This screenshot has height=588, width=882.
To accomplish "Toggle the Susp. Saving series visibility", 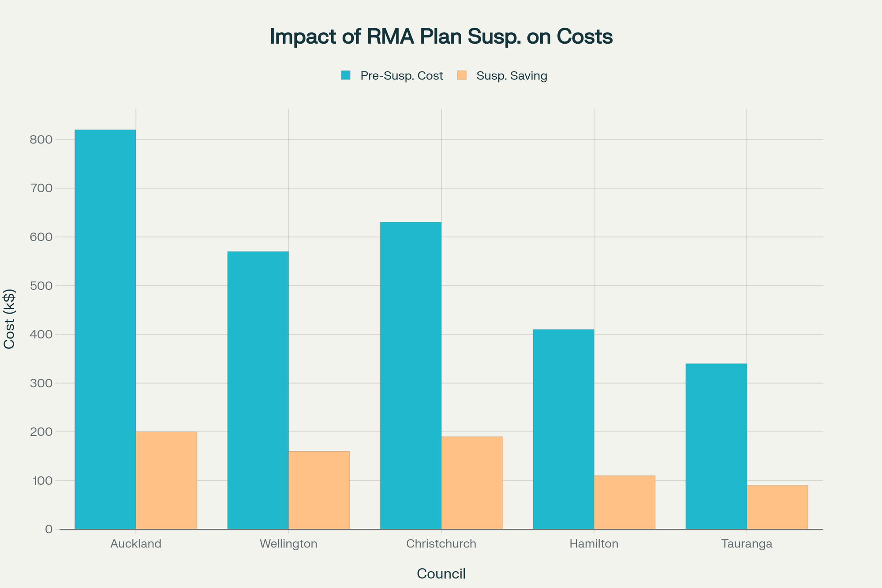I will pos(512,75).
